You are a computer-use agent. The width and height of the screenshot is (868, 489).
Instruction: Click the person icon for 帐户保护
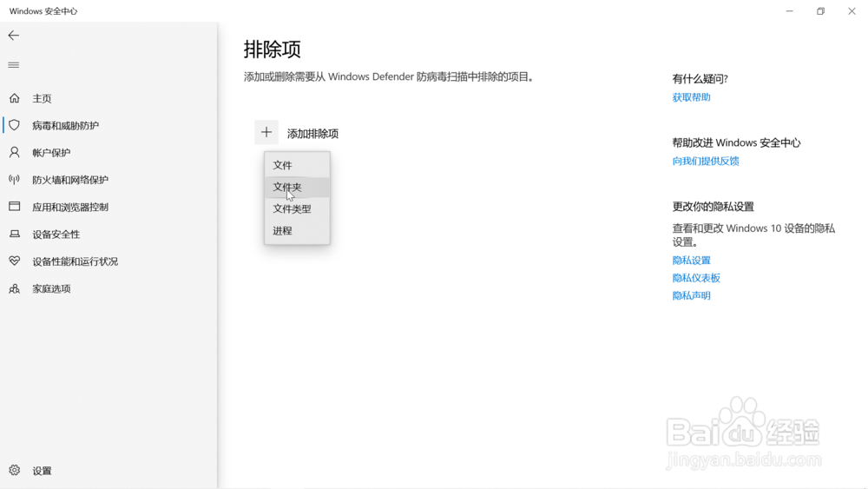point(15,152)
